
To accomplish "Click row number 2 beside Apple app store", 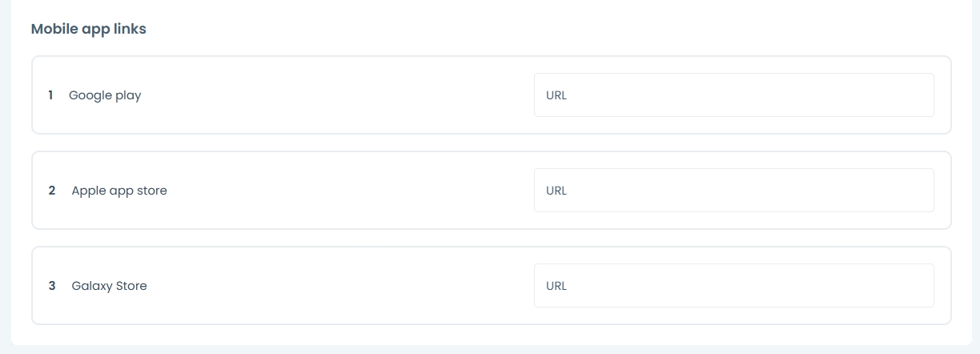I will 52,191.
